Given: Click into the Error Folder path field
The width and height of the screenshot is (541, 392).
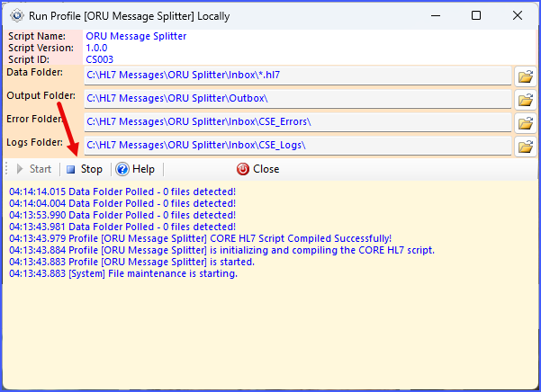Looking at the screenshot, I should [x=298, y=122].
